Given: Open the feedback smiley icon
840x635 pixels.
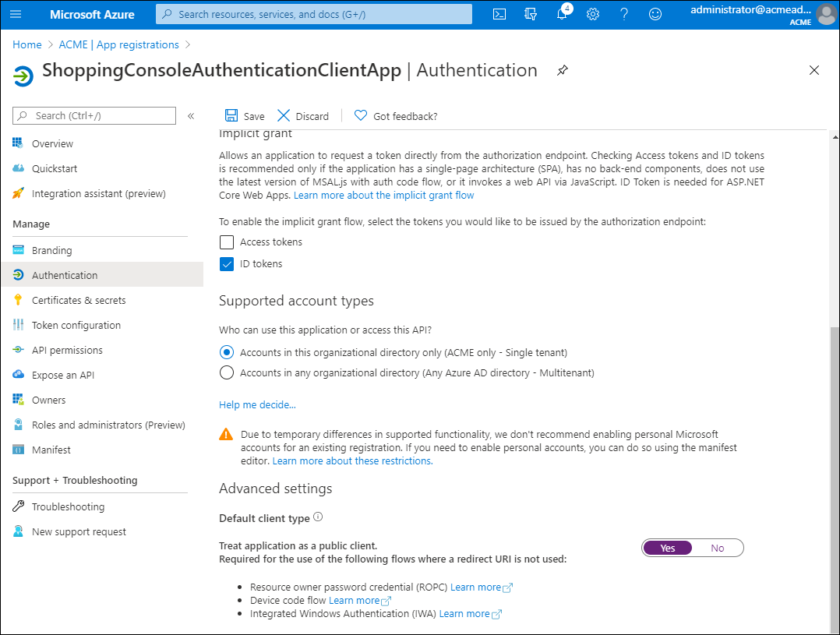Looking at the screenshot, I should coord(655,14).
